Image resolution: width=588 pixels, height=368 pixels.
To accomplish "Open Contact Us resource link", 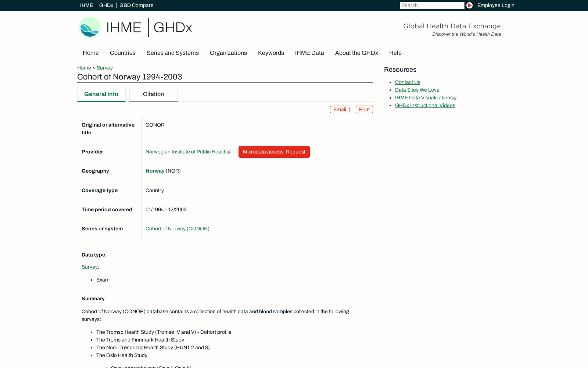I will tap(408, 82).
